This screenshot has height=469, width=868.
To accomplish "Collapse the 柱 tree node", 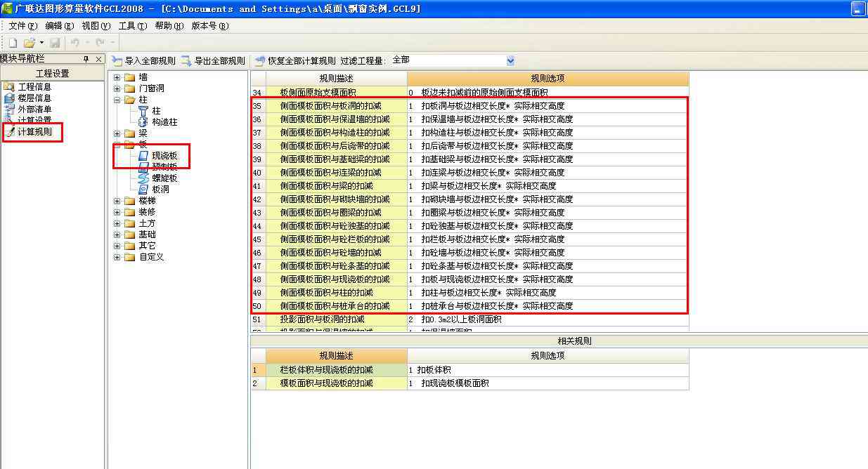I will click(117, 100).
